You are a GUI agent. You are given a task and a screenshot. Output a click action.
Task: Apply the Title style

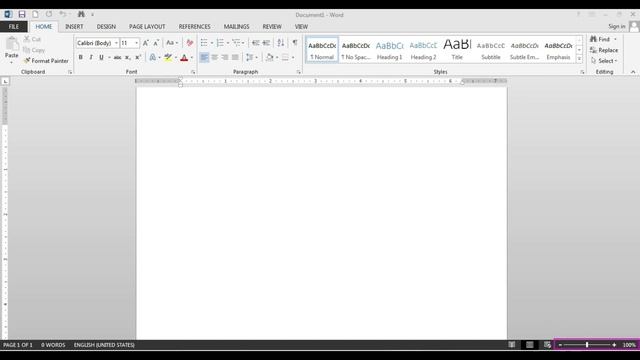(457, 50)
